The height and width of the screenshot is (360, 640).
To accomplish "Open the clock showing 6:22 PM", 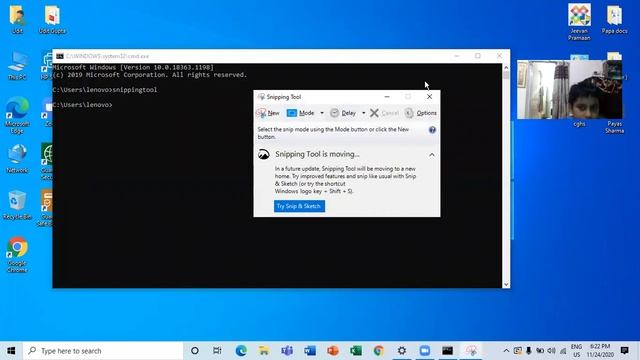I will point(600,351).
